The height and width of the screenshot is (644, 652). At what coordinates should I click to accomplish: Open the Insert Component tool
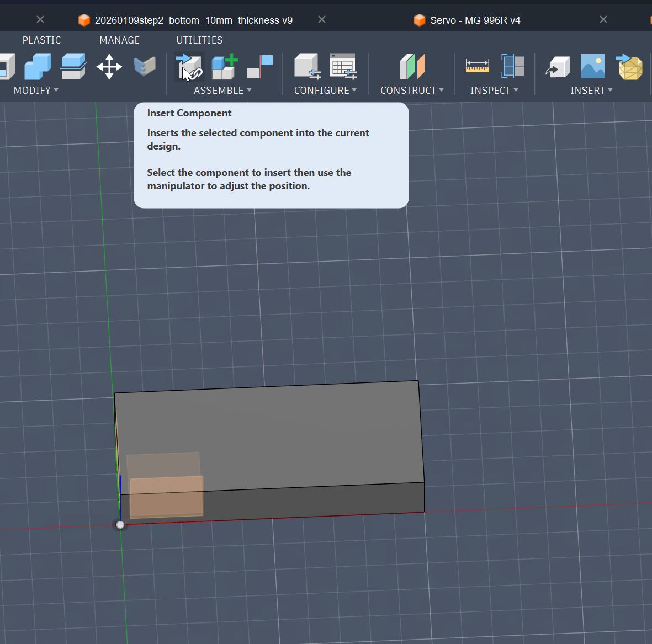coord(189,66)
